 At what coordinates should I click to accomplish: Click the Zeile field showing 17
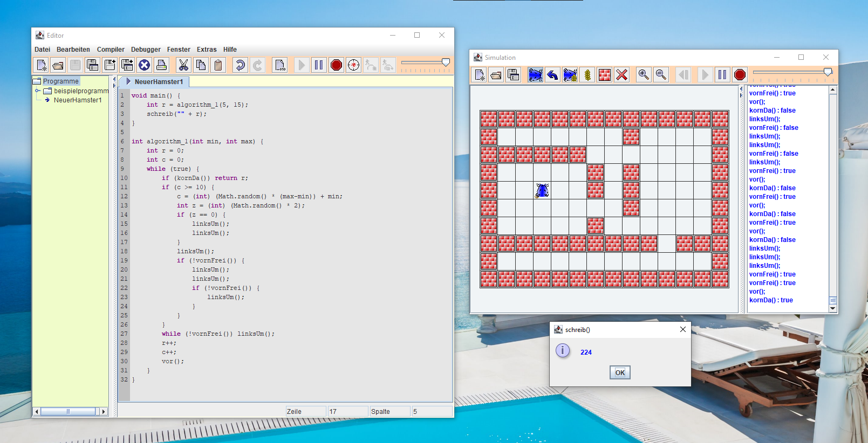[348, 412]
